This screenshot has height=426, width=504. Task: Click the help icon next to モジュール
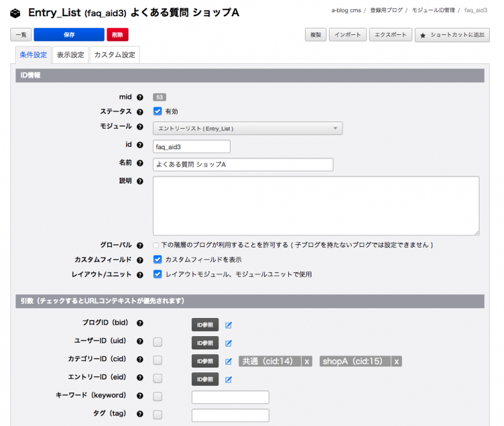140,127
